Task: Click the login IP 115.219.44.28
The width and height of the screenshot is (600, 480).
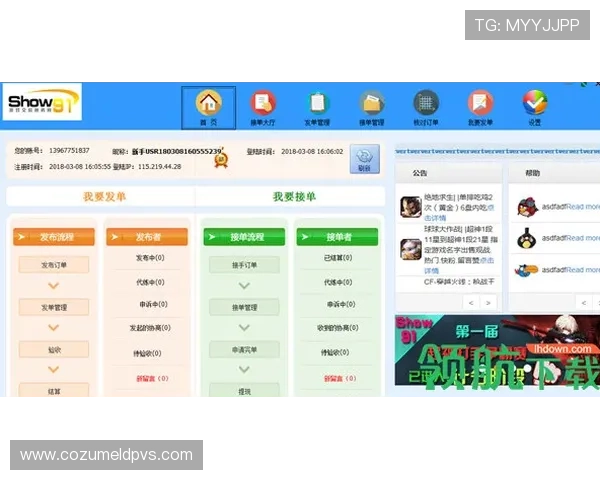Action: [x=160, y=167]
